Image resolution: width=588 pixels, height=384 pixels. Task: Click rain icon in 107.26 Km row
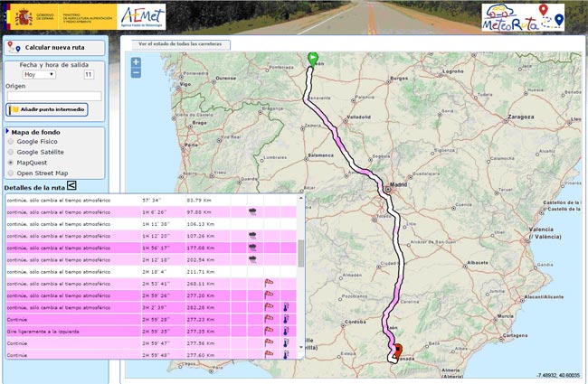pos(252,236)
